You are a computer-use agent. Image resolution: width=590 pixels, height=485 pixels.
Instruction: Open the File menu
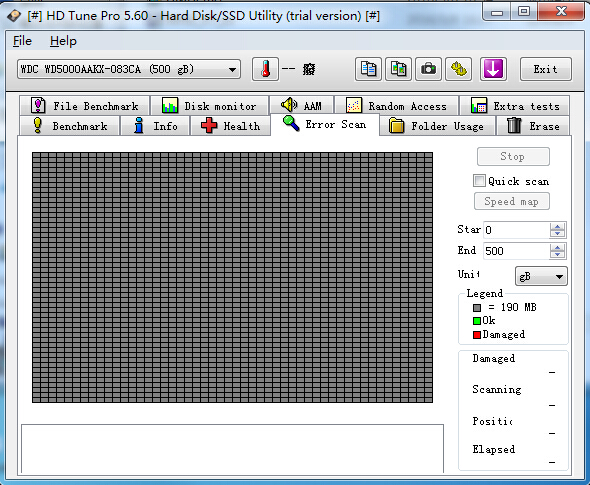(x=22, y=41)
